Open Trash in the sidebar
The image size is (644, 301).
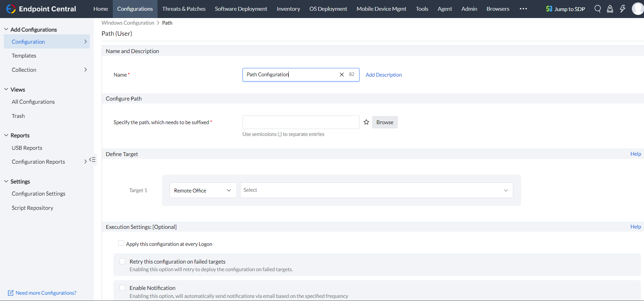point(18,116)
